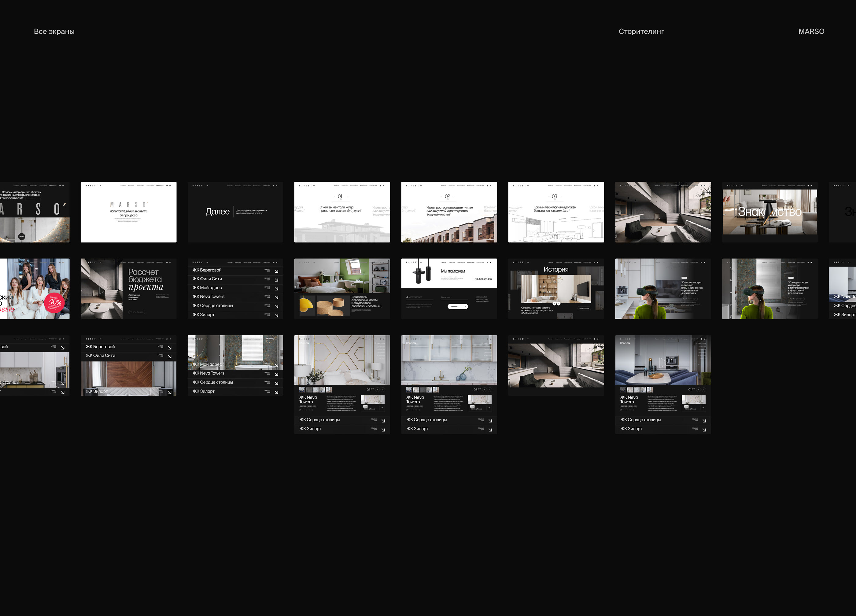Expand ЖК Зиларт arrow under "02/" gallery

[x=383, y=430]
